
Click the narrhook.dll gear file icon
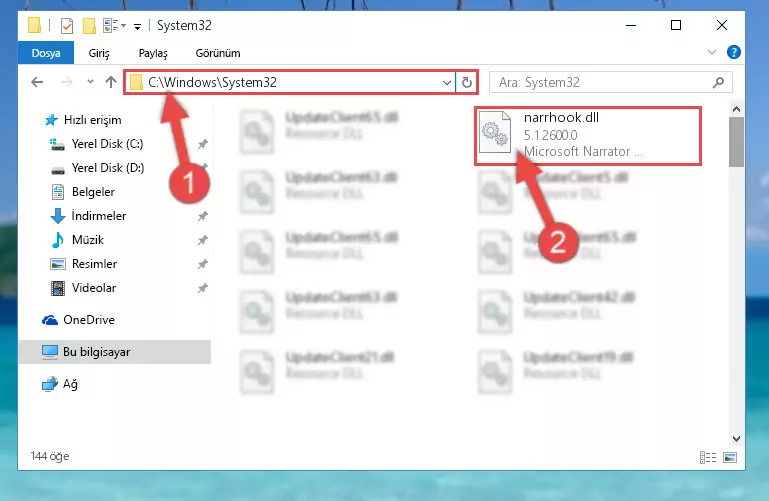point(494,131)
